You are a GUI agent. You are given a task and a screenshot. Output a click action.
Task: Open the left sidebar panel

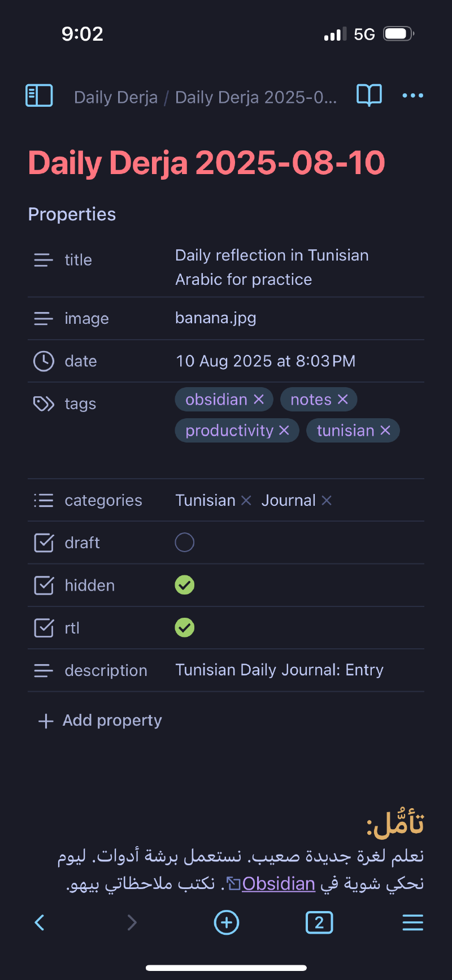pyautogui.click(x=39, y=96)
